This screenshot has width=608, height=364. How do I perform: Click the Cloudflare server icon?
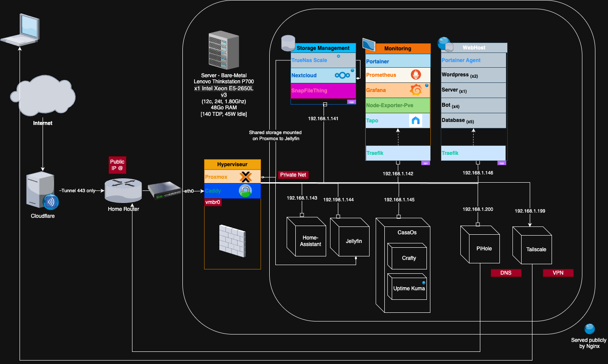(42, 191)
